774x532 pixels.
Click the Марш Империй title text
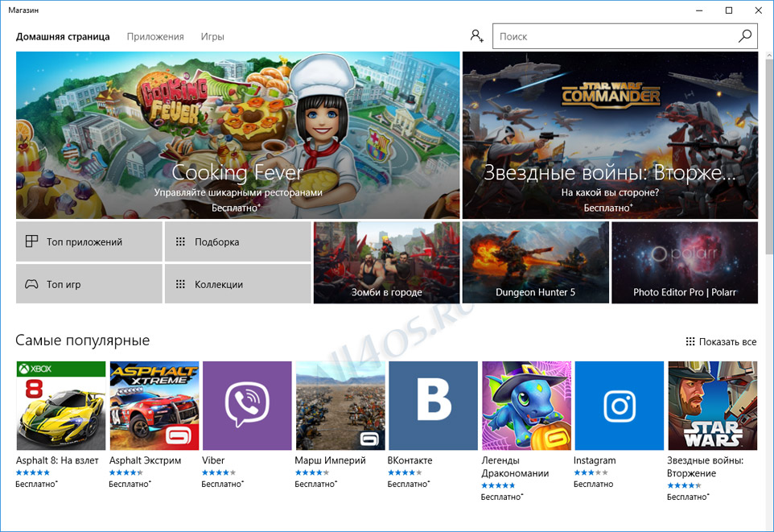click(330, 460)
